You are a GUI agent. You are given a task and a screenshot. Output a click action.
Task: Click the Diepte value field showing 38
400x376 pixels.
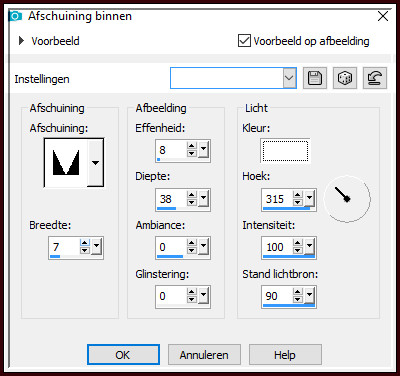[171, 199]
